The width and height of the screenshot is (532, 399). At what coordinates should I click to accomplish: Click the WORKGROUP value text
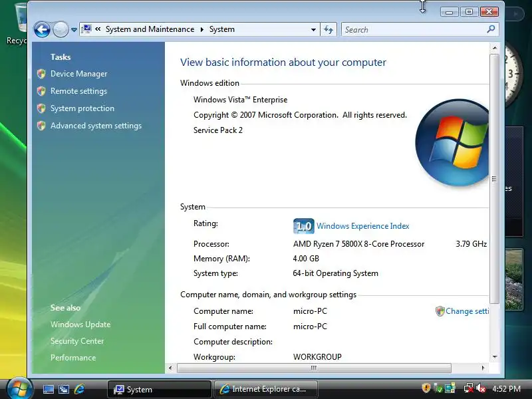[317, 357]
